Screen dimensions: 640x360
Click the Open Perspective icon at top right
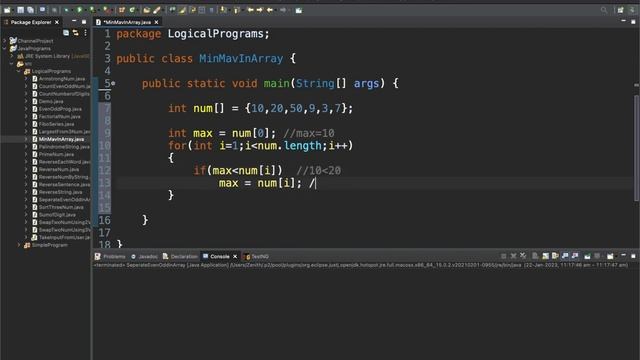pyautogui.click(x=620, y=10)
